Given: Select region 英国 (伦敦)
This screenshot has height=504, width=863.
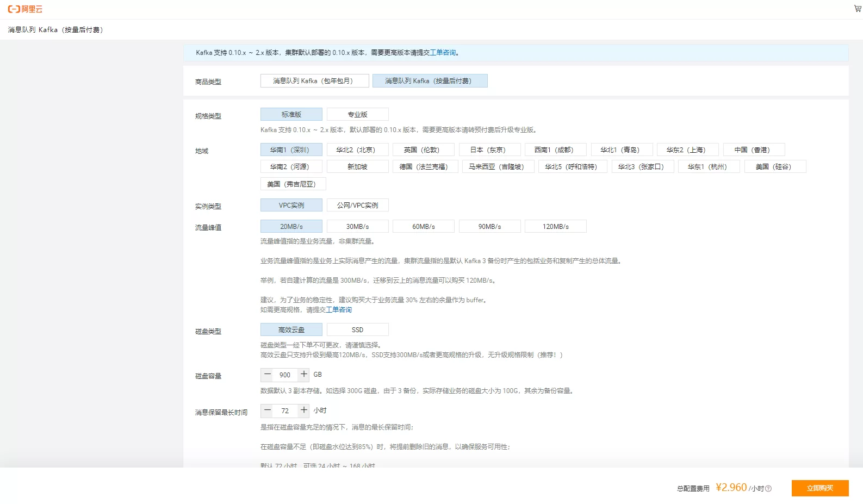Looking at the screenshot, I should tap(424, 150).
